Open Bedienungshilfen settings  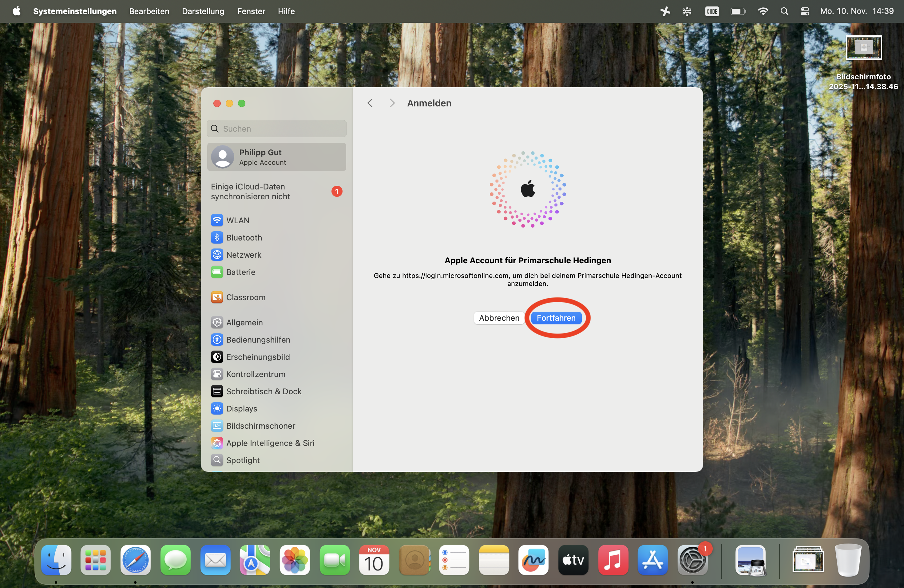tap(258, 340)
